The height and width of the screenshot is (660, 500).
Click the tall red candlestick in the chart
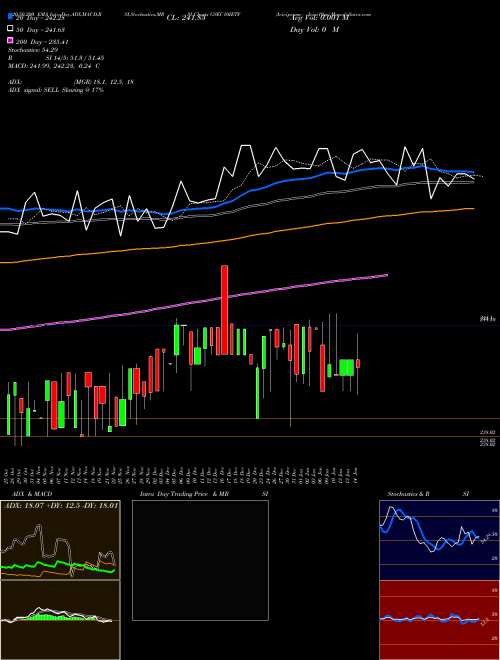pyautogui.click(x=224, y=310)
